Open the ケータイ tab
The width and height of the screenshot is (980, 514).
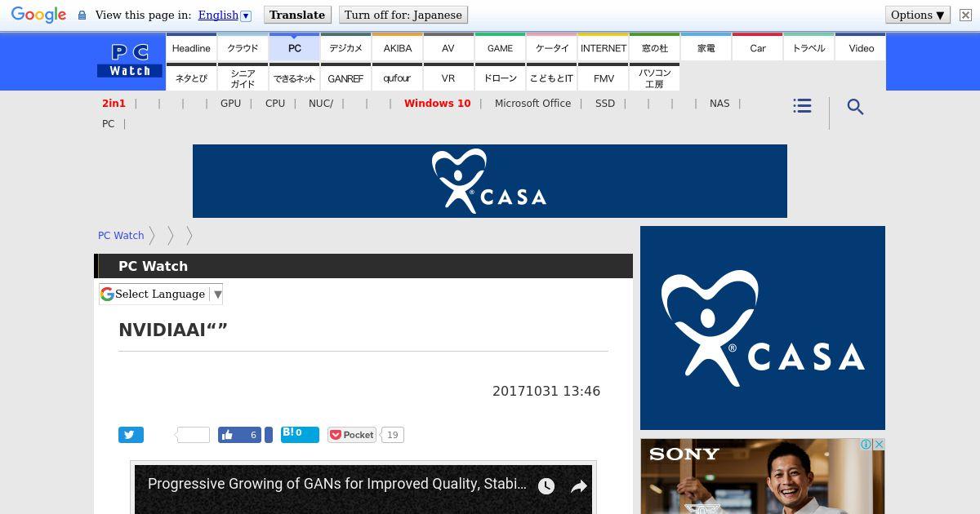[552, 47]
